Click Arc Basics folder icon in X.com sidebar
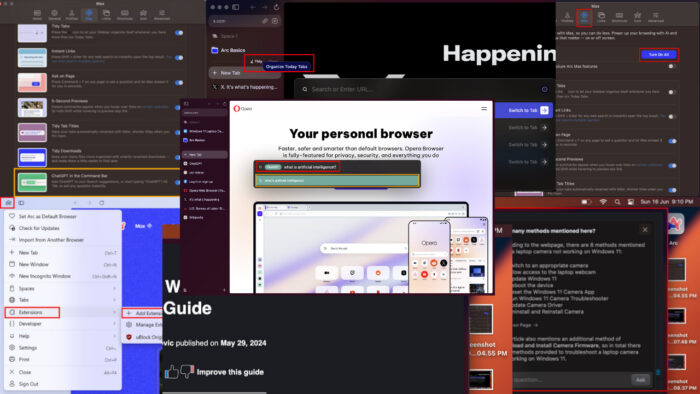This screenshot has width=700, height=394. point(215,50)
